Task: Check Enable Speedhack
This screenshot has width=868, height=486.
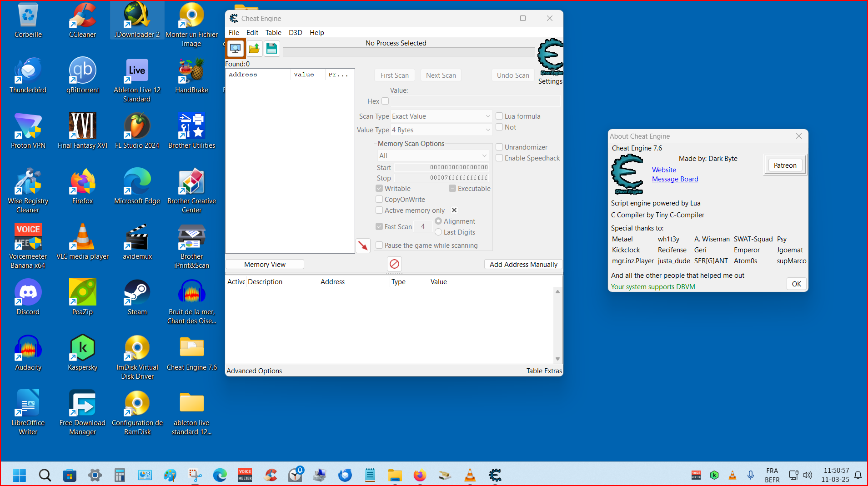Action: coord(499,158)
